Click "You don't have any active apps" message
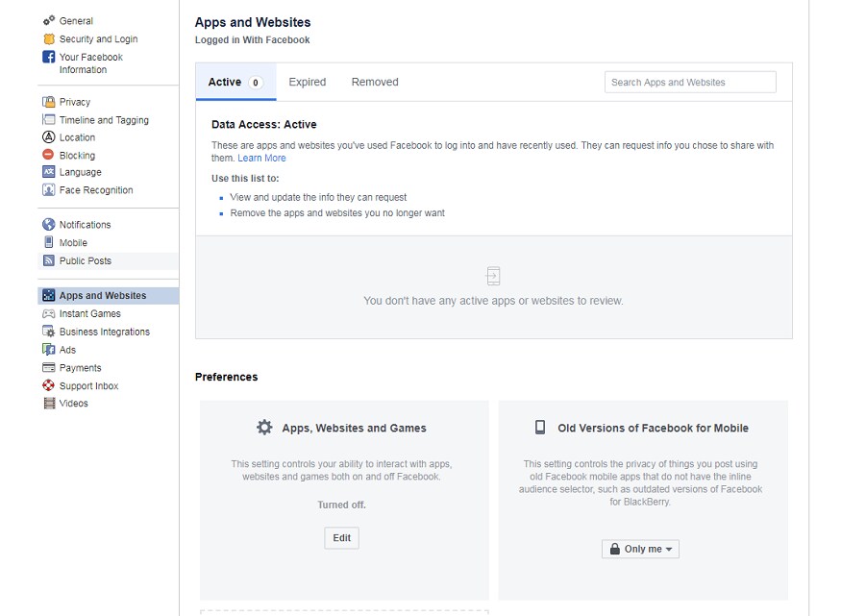 pyautogui.click(x=493, y=301)
